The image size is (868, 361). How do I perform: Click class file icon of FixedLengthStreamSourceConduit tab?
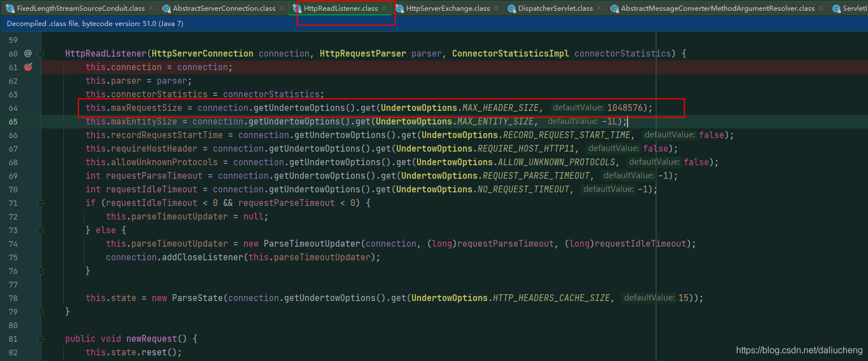[x=10, y=8]
